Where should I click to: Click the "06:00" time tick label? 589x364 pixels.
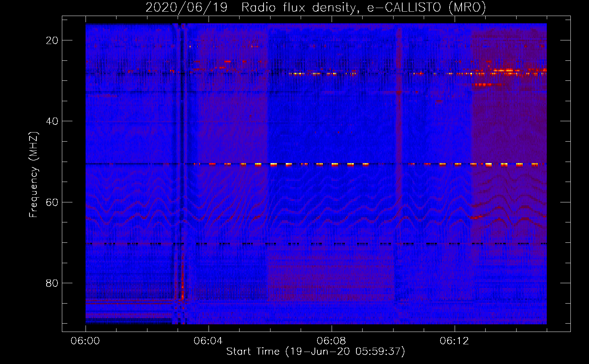86,341
